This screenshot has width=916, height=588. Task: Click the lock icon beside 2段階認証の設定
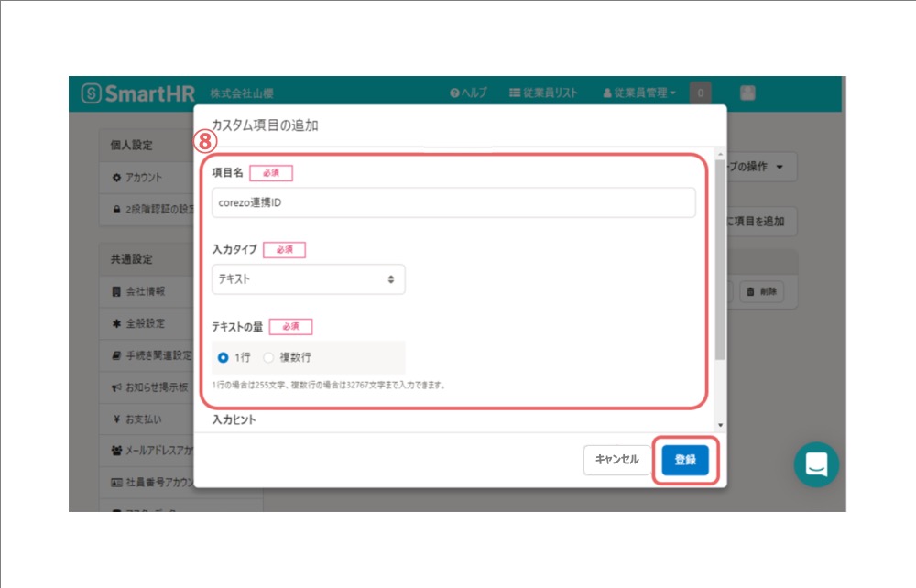pyautogui.click(x=116, y=209)
